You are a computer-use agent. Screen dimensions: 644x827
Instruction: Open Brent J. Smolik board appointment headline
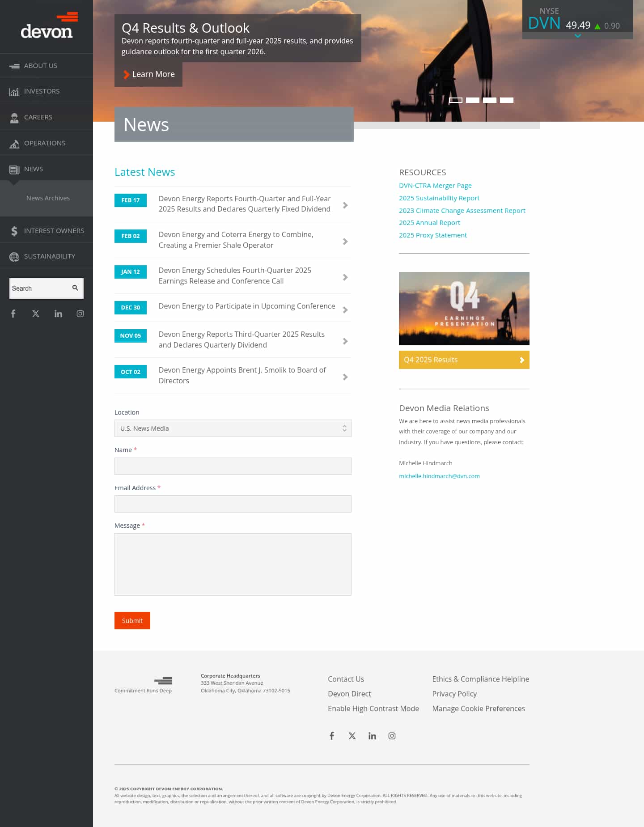(242, 375)
